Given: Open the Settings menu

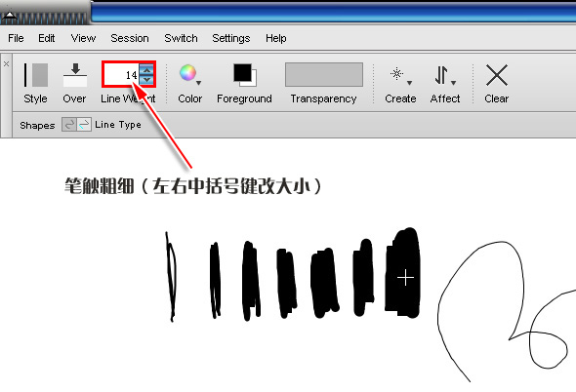Looking at the screenshot, I should (231, 38).
